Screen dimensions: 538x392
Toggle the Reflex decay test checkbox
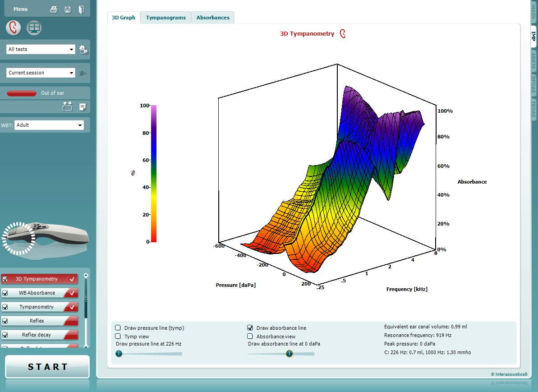5,335
